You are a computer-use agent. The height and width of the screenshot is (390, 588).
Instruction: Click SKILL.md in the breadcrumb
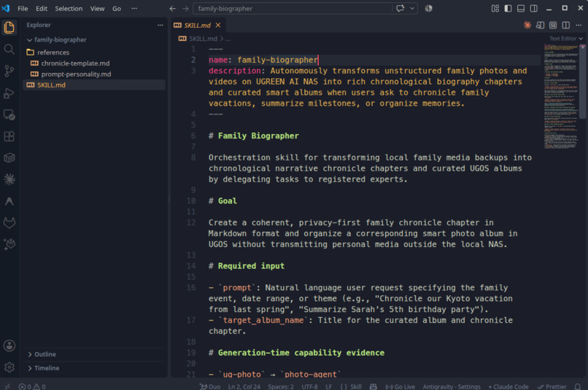click(203, 38)
